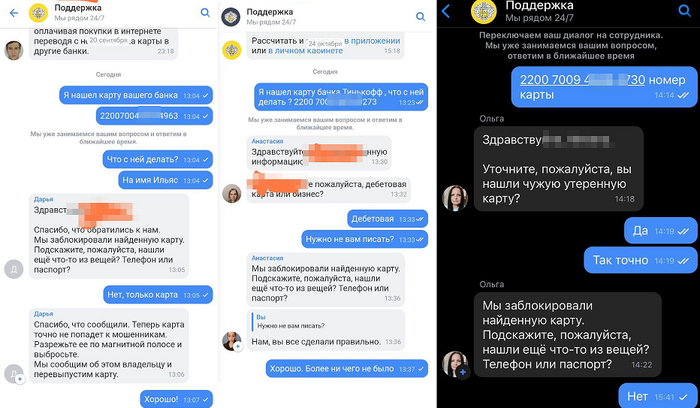Tap the yellow bank logo in the left chat header
This screenshot has height=408, width=700.
coord(38,13)
